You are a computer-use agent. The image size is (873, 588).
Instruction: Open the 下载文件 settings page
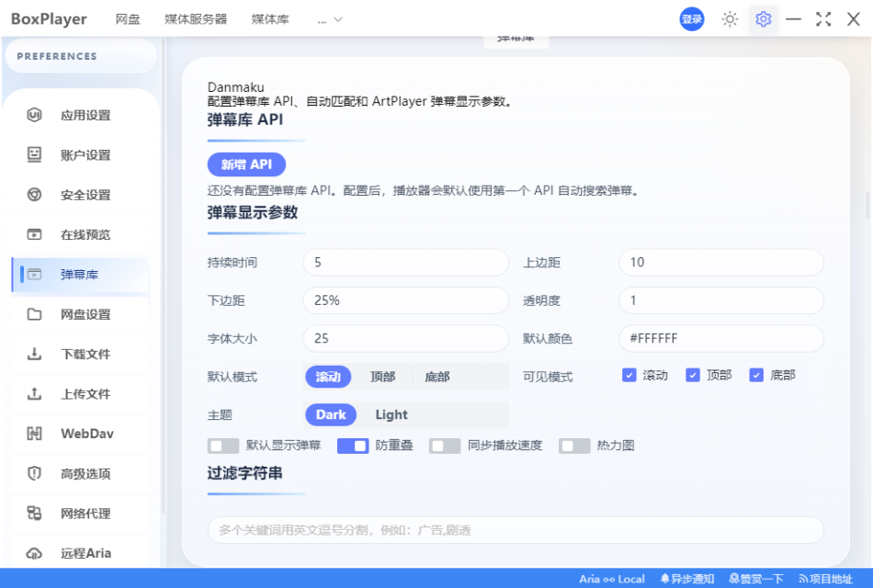pos(80,354)
